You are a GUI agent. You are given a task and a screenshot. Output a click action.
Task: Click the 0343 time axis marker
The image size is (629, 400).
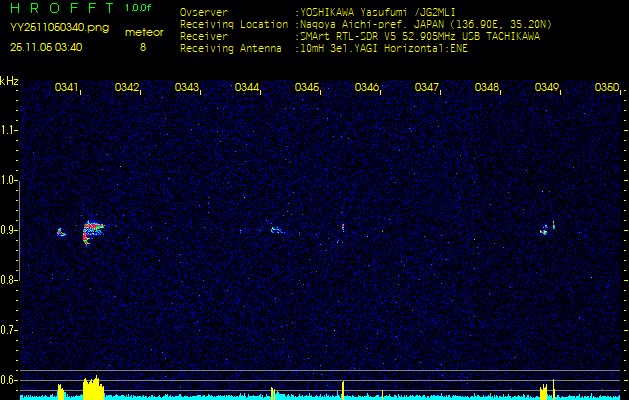(x=187, y=87)
